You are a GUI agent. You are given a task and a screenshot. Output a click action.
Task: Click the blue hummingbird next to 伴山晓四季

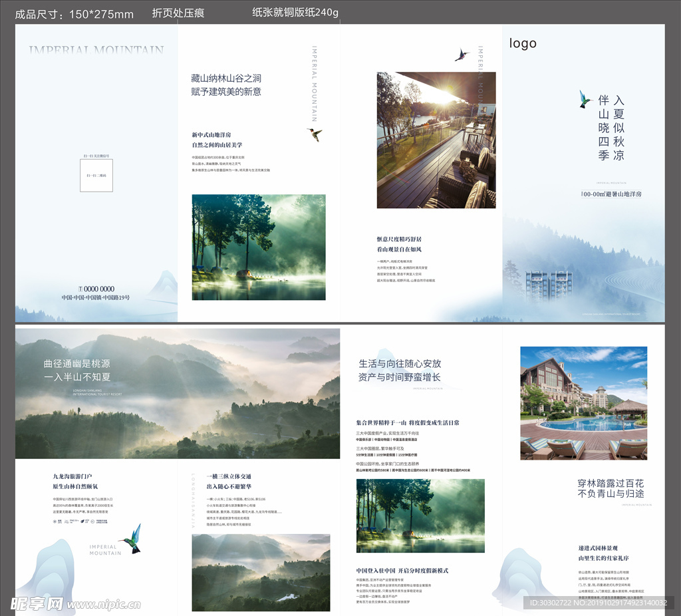pyautogui.click(x=585, y=100)
